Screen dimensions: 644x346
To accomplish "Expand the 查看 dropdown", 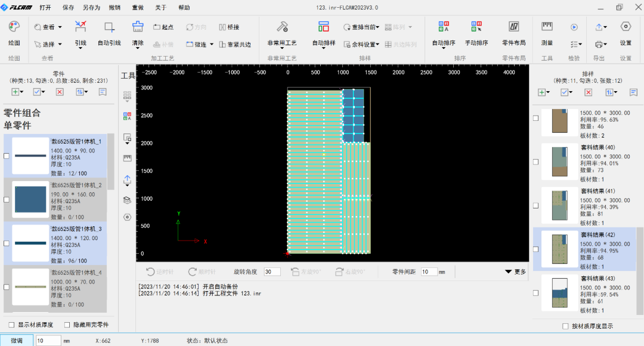I will pyautogui.click(x=60, y=27).
